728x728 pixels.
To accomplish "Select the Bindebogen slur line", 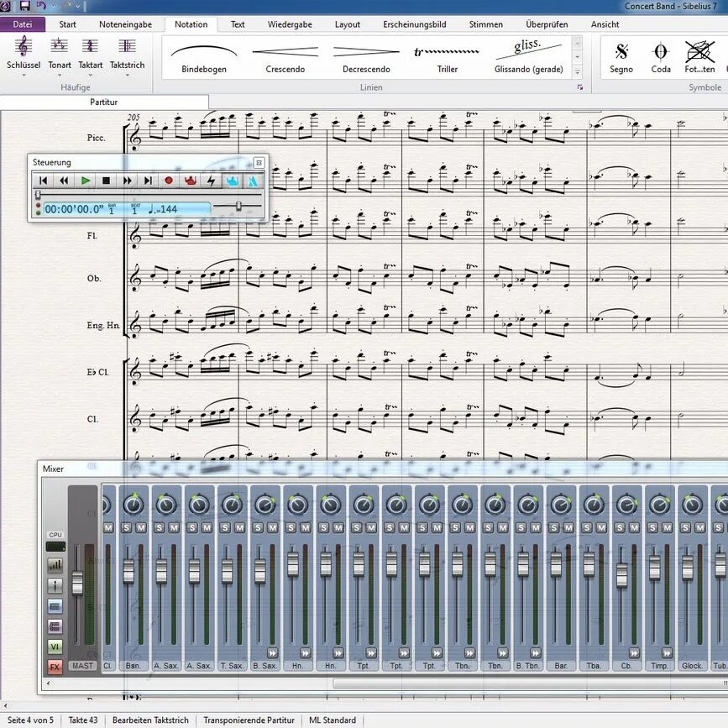I will coord(204,57).
